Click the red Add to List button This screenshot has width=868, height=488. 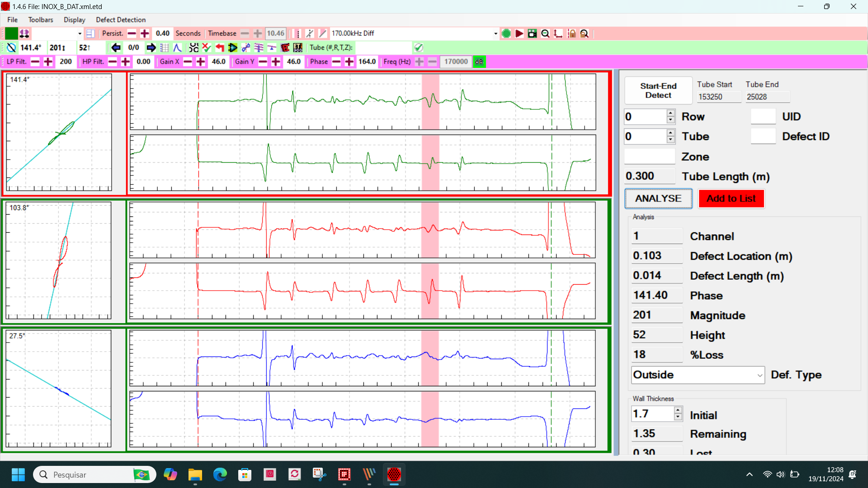(731, 199)
